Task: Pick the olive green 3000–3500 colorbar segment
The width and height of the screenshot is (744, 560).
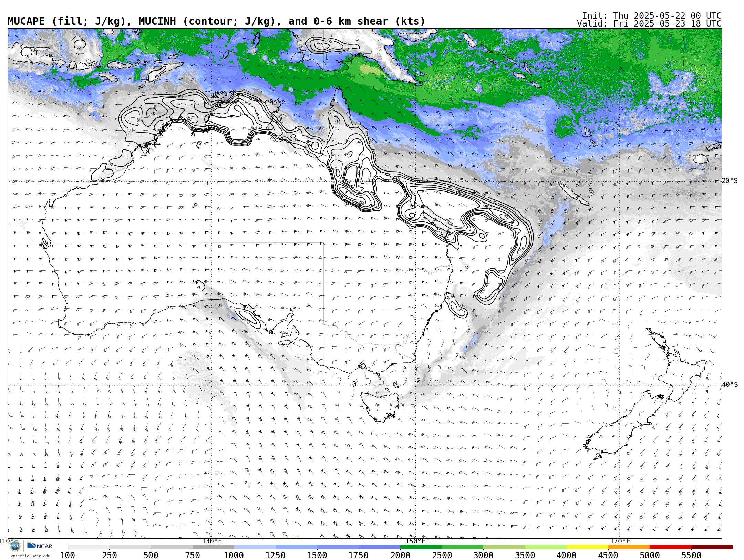Action: tap(504, 547)
